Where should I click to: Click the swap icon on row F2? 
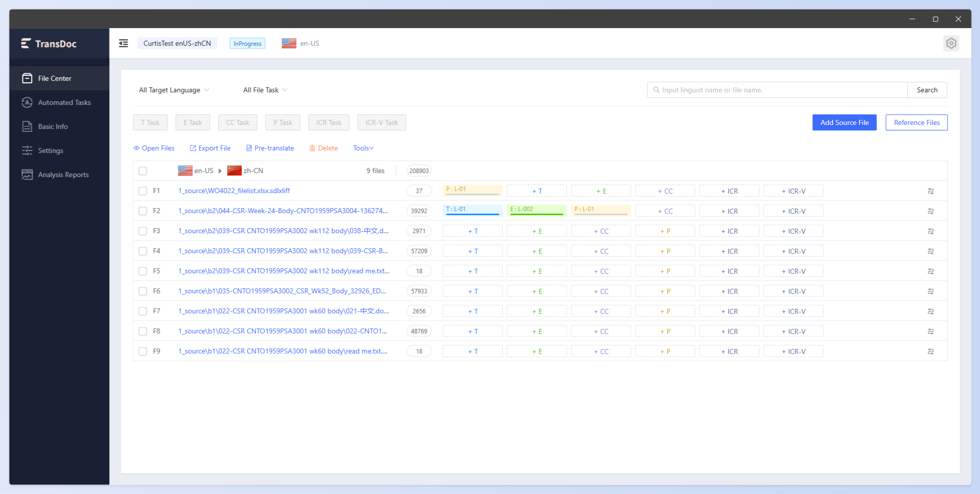pos(931,211)
